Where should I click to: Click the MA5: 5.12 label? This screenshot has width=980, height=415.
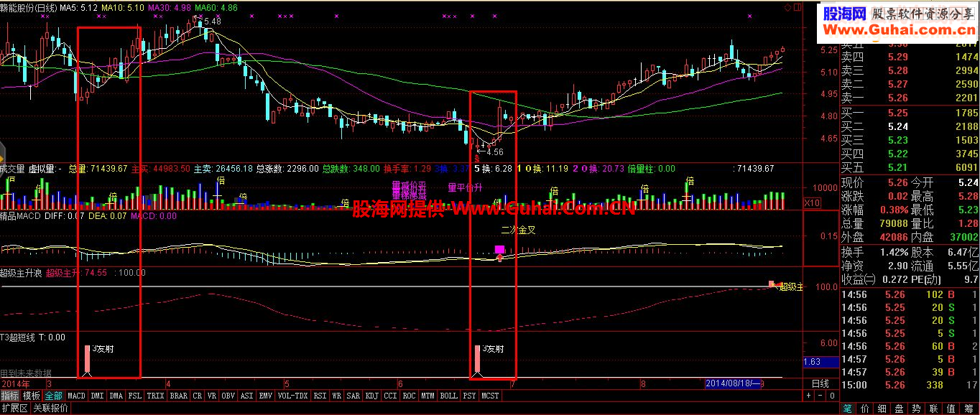point(79,8)
